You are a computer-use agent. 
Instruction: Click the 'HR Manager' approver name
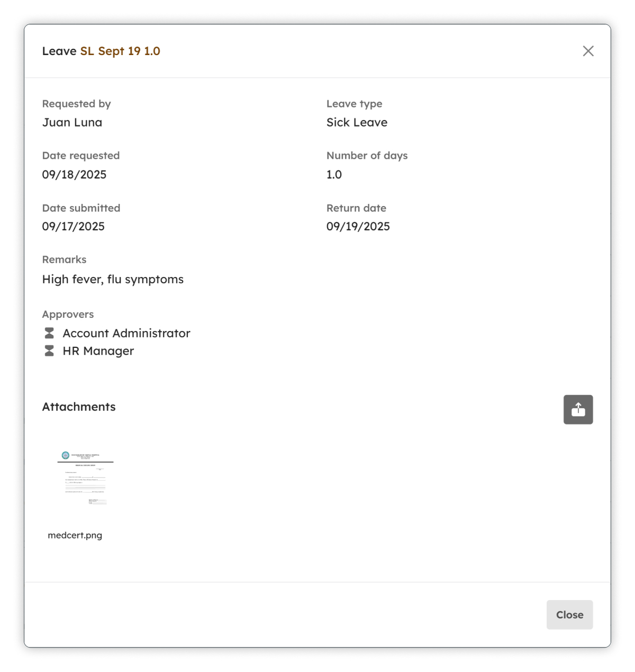(x=98, y=351)
